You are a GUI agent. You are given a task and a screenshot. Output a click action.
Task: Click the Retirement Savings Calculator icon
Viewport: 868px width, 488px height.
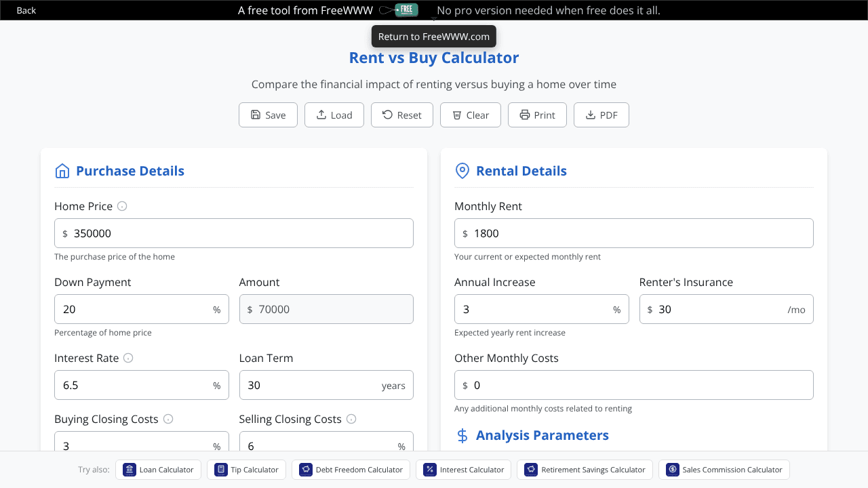coord(531,470)
